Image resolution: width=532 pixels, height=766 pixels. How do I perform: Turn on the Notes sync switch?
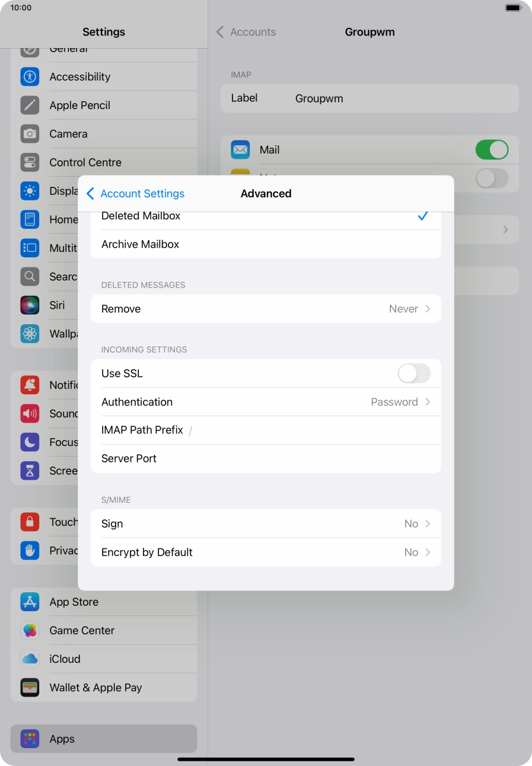(x=492, y=178)
